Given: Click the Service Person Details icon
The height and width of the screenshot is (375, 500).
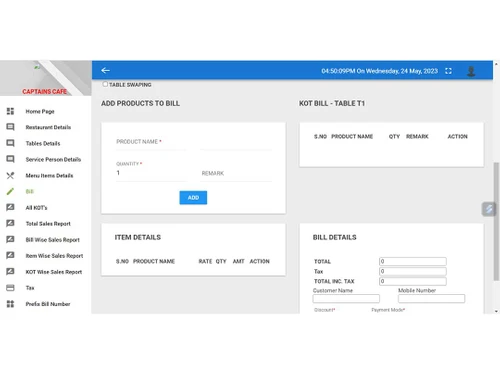Looking at the screenshot, I should coord(10,159).
